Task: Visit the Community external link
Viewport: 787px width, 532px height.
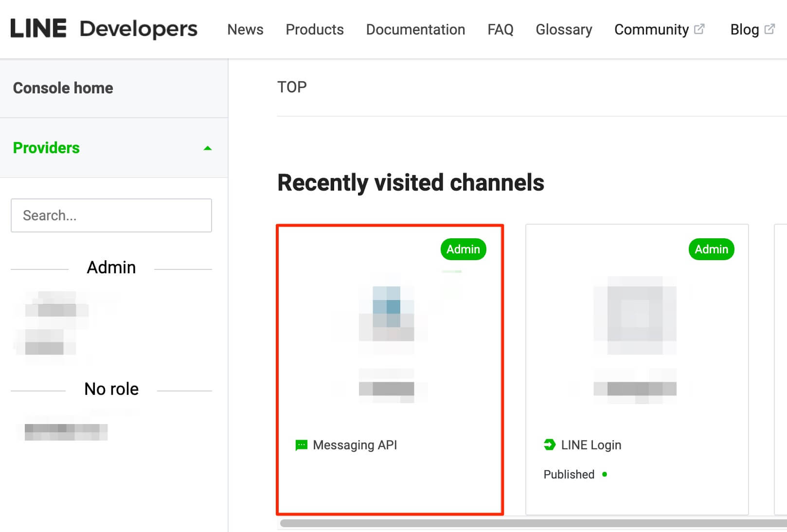Action: (x=659, y=30)
